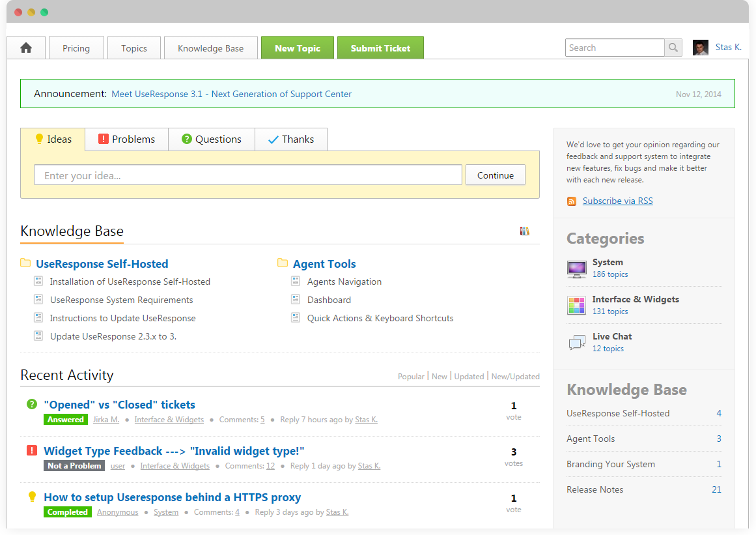Image resolution: width=756 pixels, height=535 pixels.
Task: Click document icon beside System Requirements article
Action: 38,300
